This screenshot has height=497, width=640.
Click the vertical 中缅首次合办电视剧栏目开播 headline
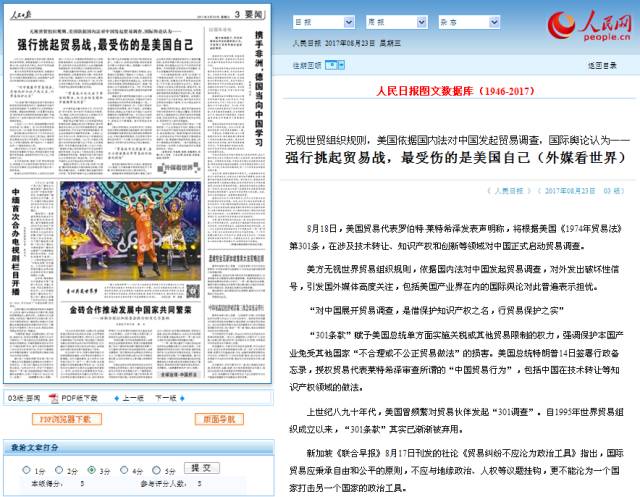tap(16, 242)
